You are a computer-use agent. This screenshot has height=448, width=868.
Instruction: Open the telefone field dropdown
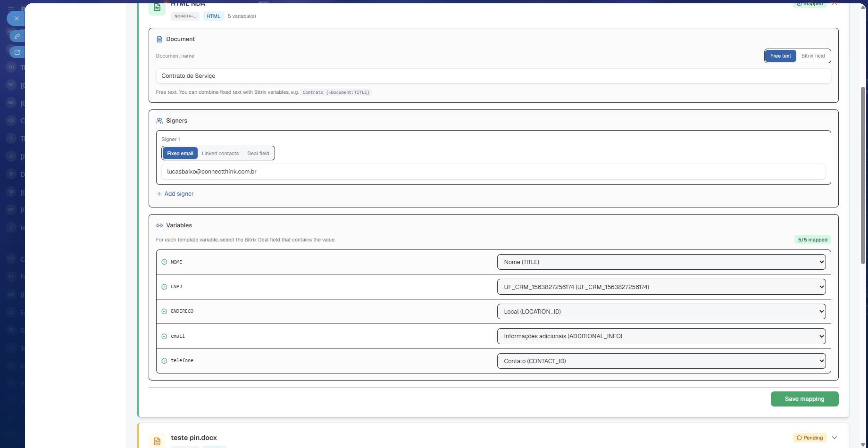[661, 361]
